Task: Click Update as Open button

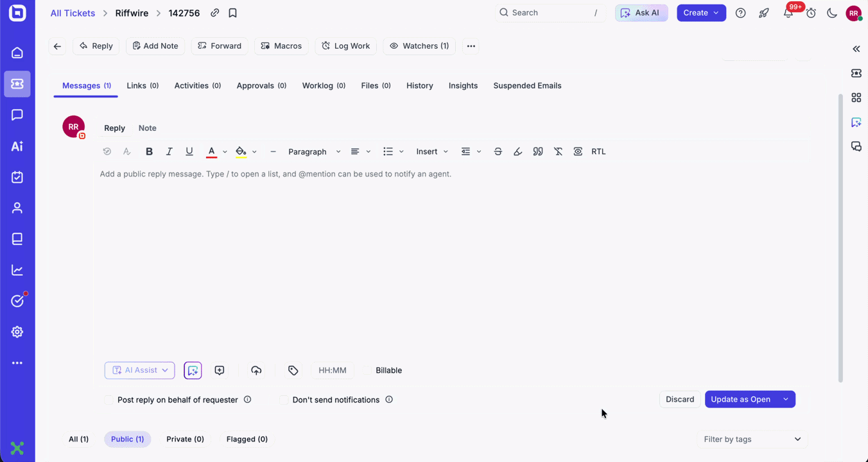Action: tap(741, 399)
